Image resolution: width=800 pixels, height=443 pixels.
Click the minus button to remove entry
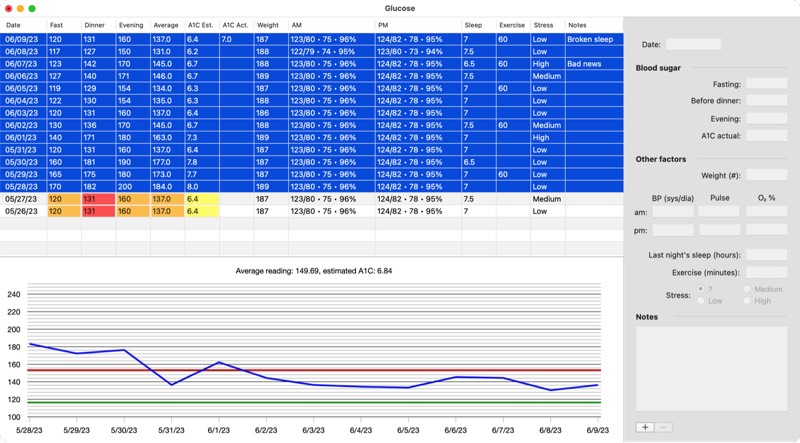[x=663, y=427]
